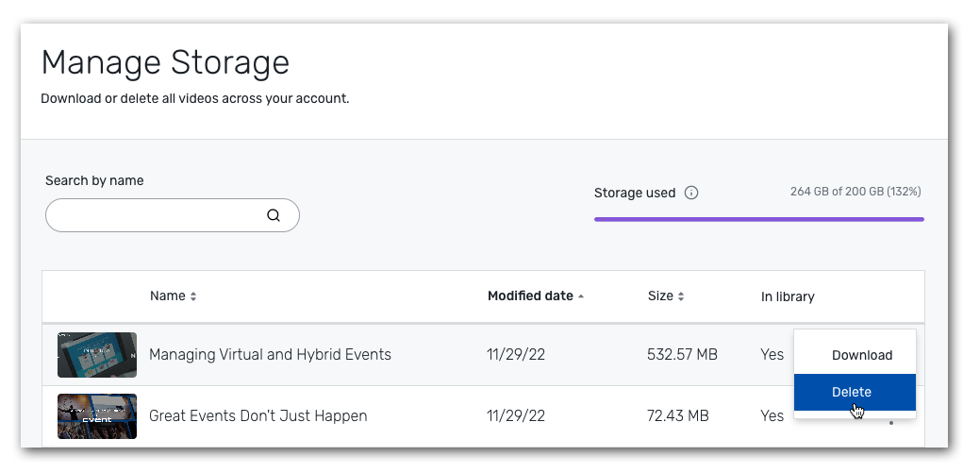This screenshot has width=980, height=473.
Task: Click the 72.43 MB size cell
Action: pos(678,415)
